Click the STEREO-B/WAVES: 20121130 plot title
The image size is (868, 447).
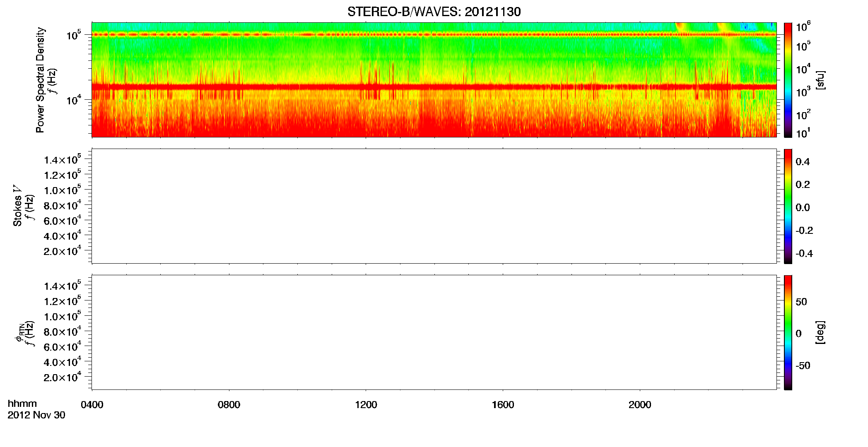point(434,12)
